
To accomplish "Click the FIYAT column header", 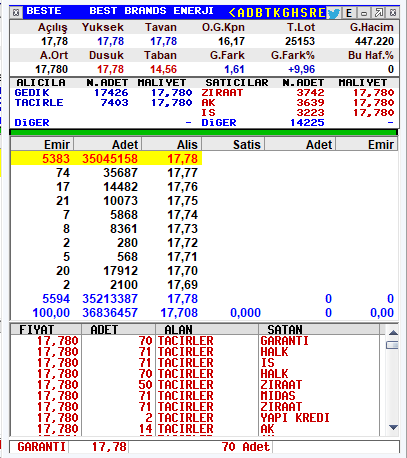I will (46, 330).
